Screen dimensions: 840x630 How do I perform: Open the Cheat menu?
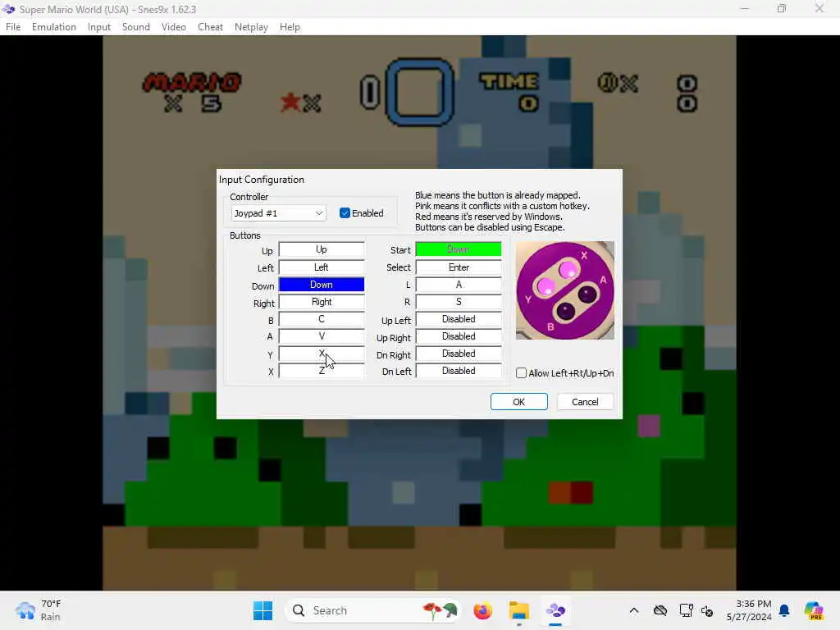pyautogui.click(x=210, y=27)
